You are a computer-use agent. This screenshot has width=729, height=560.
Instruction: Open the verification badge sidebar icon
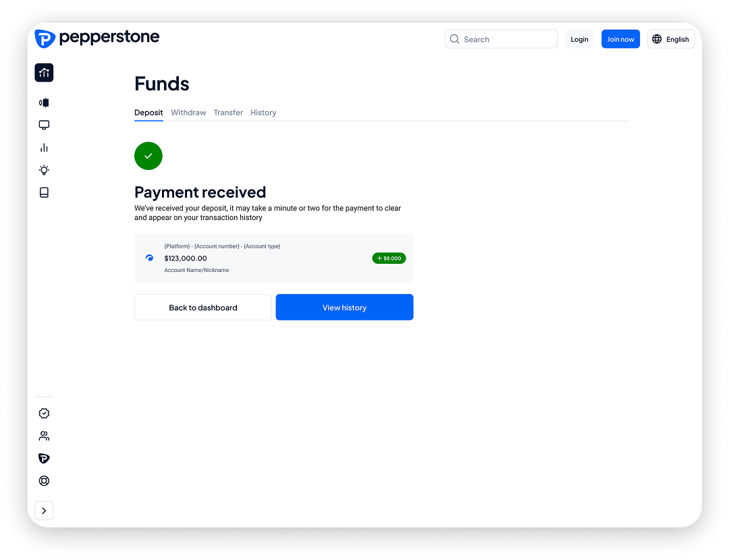[x=44, y=413]
